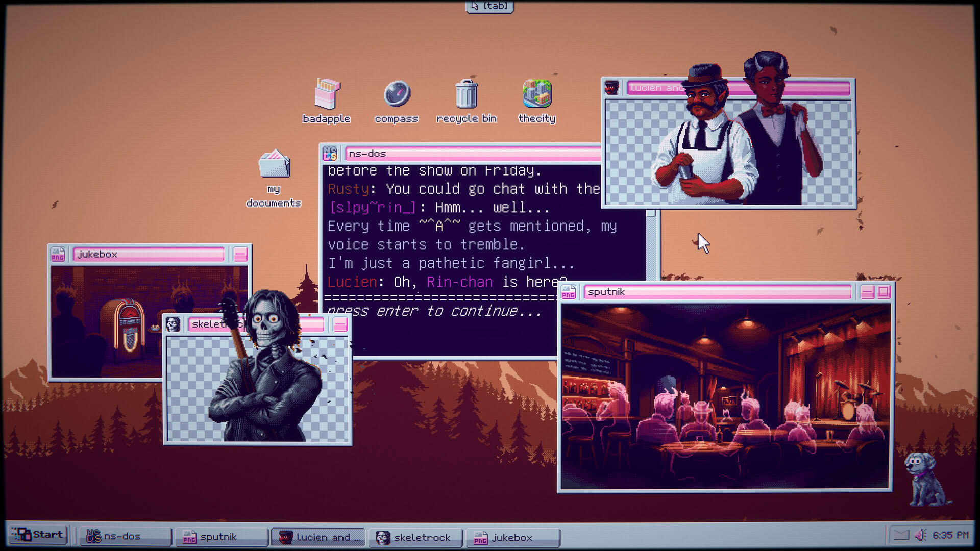Switch to jukebox in the taskbar
Screen dimensions: 980x551
point(512,537)
